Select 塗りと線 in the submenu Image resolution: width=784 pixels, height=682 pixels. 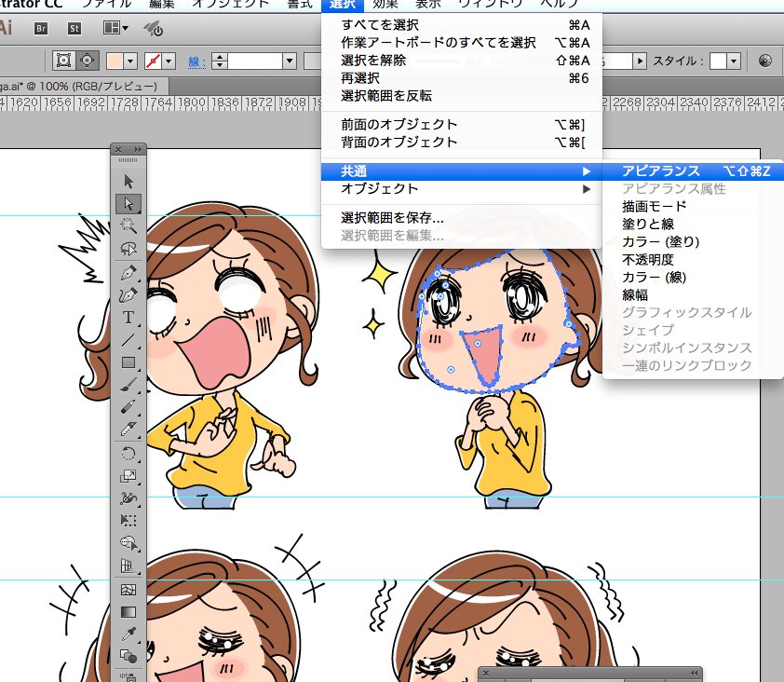[693, 225]
